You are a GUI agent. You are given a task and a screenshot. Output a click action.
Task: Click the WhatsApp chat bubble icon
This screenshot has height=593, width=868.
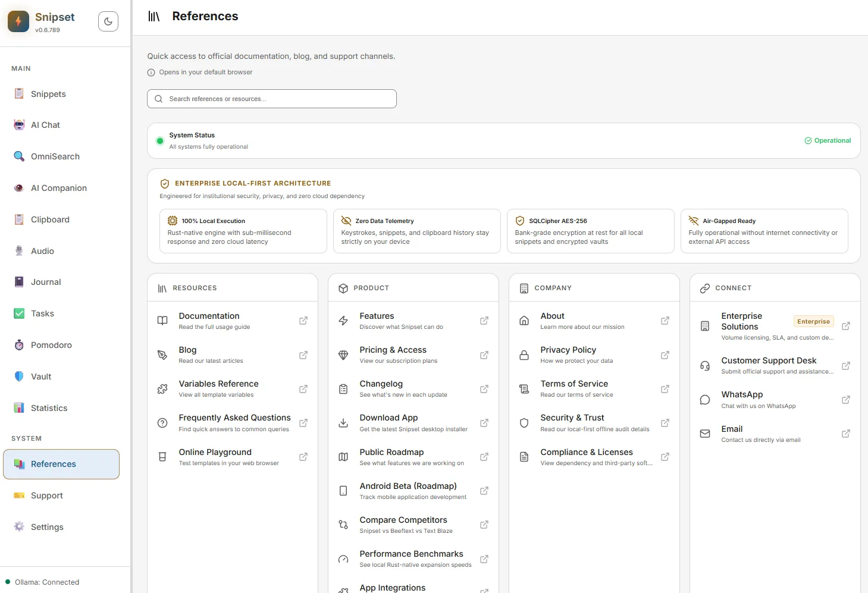point(705,400)
